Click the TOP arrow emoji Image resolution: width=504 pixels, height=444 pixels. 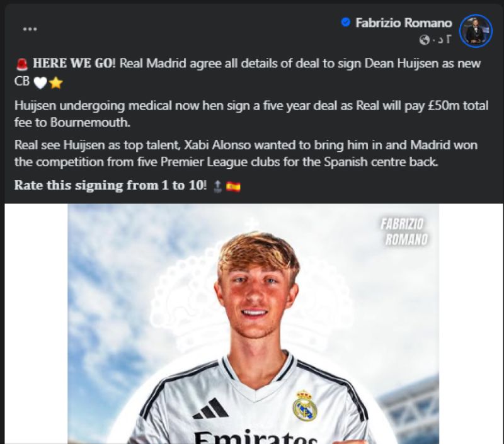(217, 186)
